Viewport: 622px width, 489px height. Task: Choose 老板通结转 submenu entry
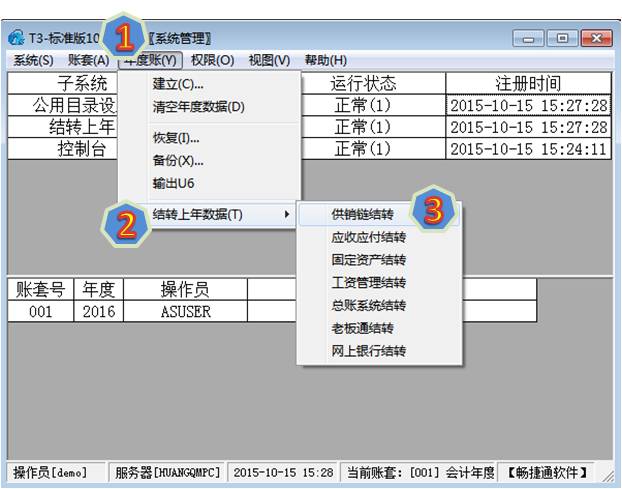point(362,329)
